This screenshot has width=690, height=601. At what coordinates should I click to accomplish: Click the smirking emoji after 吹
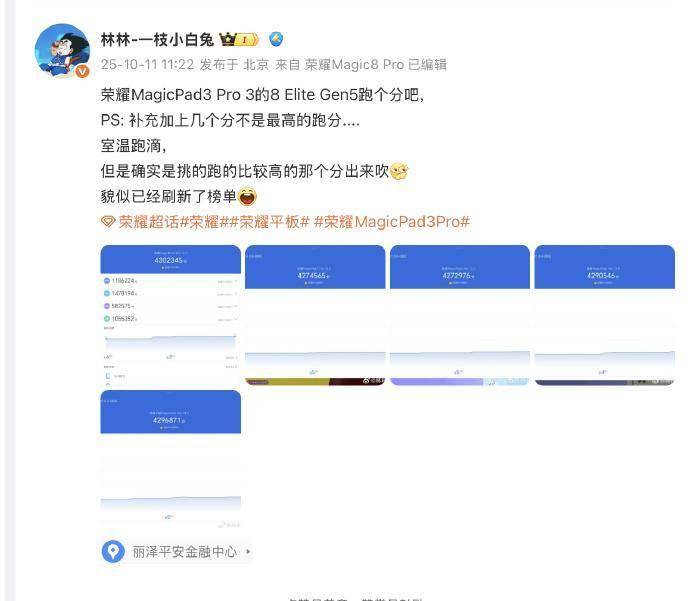399,171
